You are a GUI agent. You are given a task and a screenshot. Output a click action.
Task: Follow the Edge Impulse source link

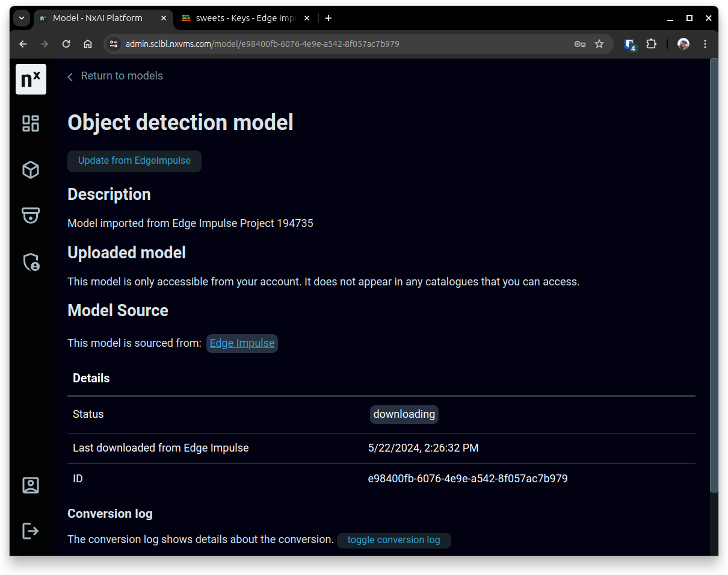pos(242,343)
